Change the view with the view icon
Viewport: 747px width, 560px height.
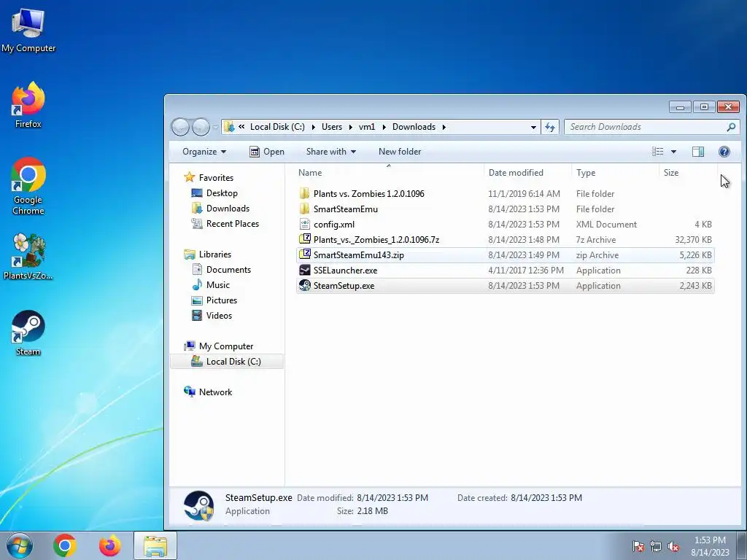click(x=658, y=152)
